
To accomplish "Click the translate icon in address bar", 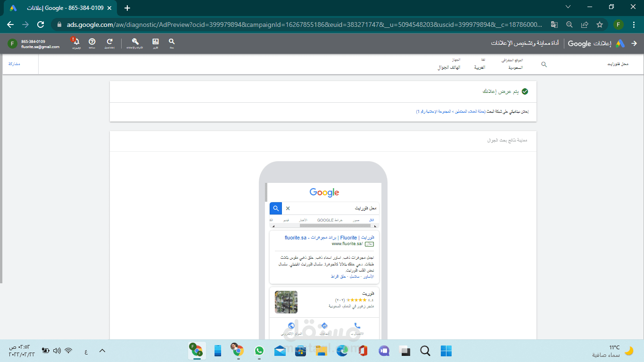I will tap(554, 25).
